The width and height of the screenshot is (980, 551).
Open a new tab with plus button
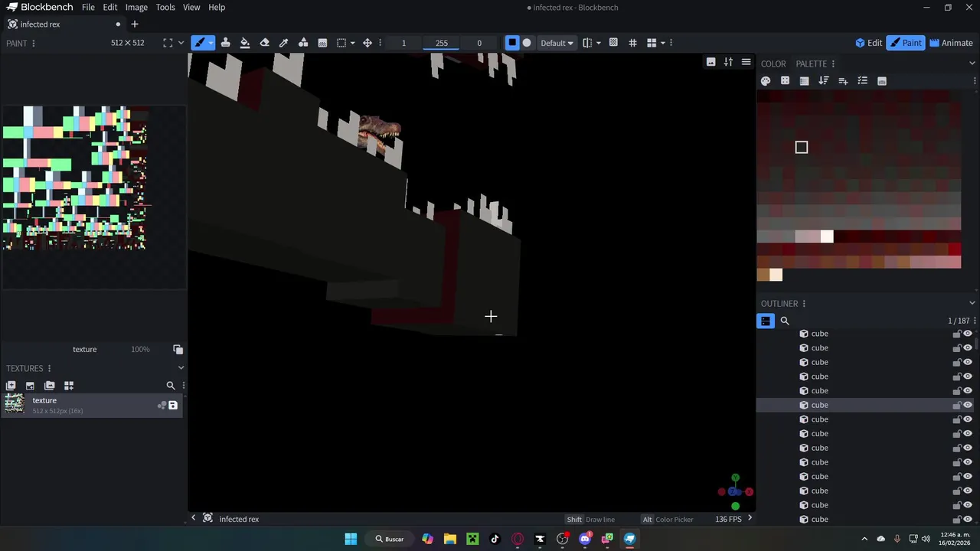[135, 24]
